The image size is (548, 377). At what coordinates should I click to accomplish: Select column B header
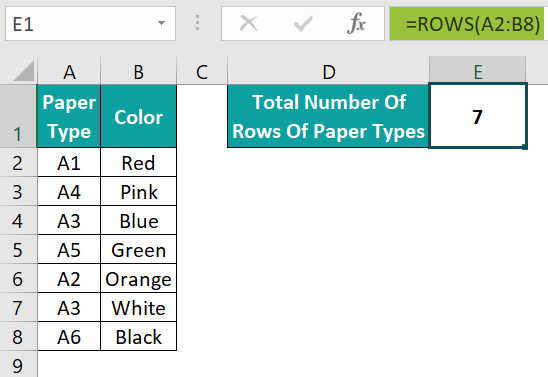138,71
